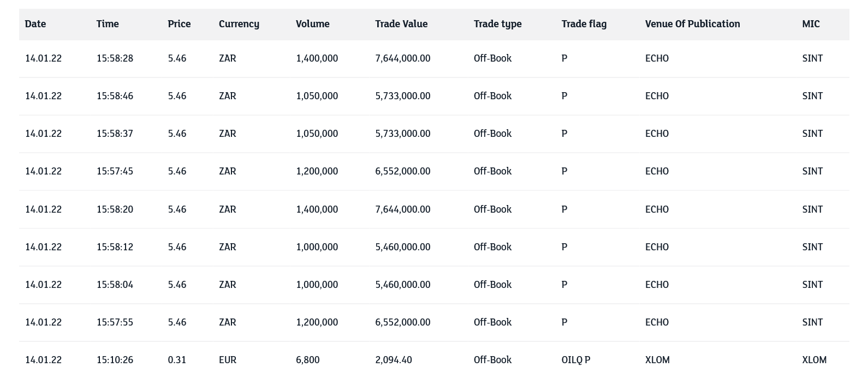Click the Trade flag column header
The width and height of the screenshot is (868, 379).
point(584,24)
